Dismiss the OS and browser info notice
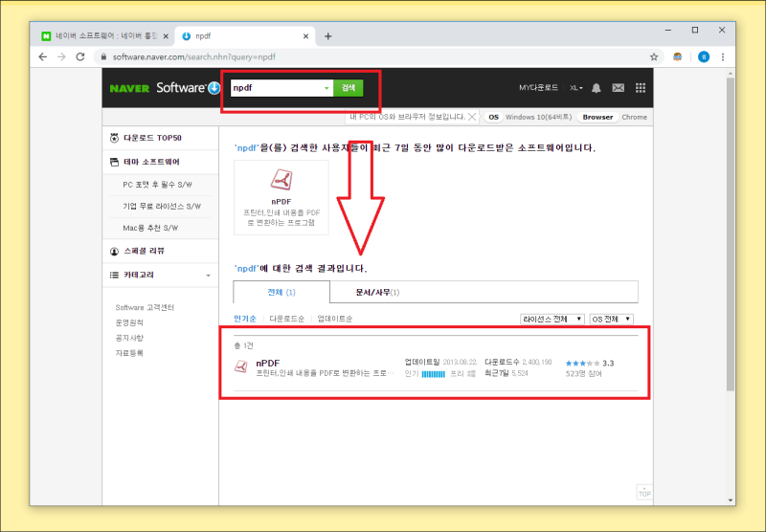766x532 pixels. coord(472,117)
